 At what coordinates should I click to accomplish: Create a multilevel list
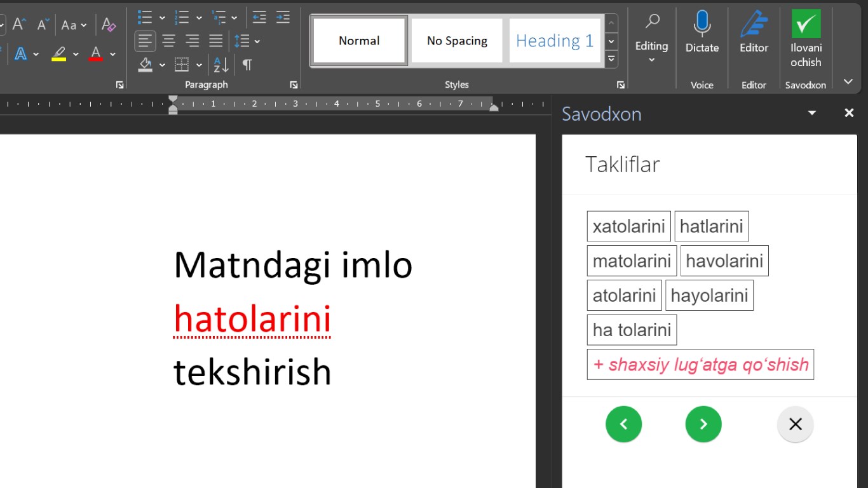coord(219,17)
